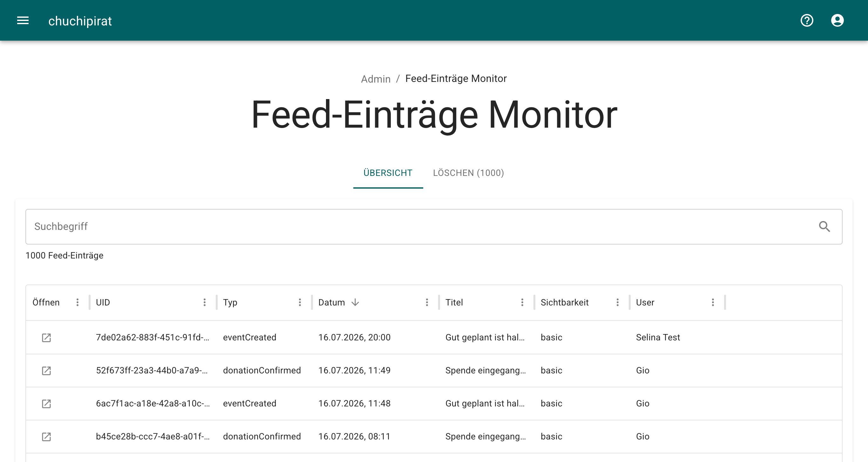Open the UID column menu
The image size is (868, 462).
tap(205, 302)
